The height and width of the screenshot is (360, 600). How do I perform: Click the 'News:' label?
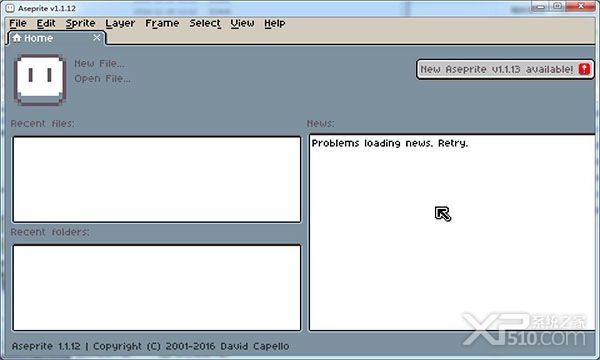tap(320, 124)
